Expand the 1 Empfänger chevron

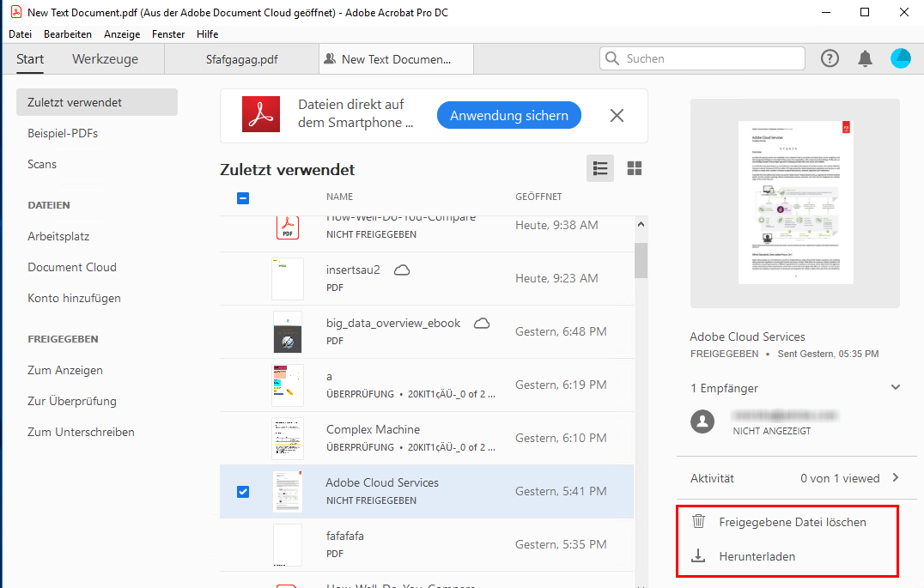[896, 387]
